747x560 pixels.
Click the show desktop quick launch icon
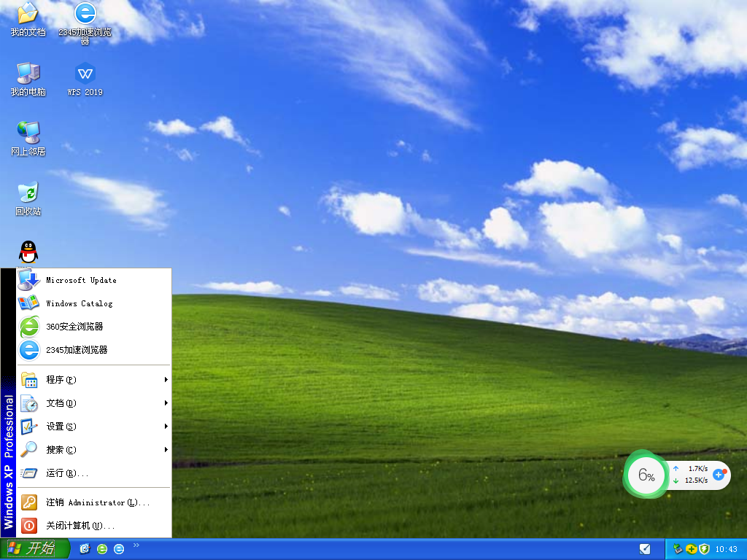[85, 548]
